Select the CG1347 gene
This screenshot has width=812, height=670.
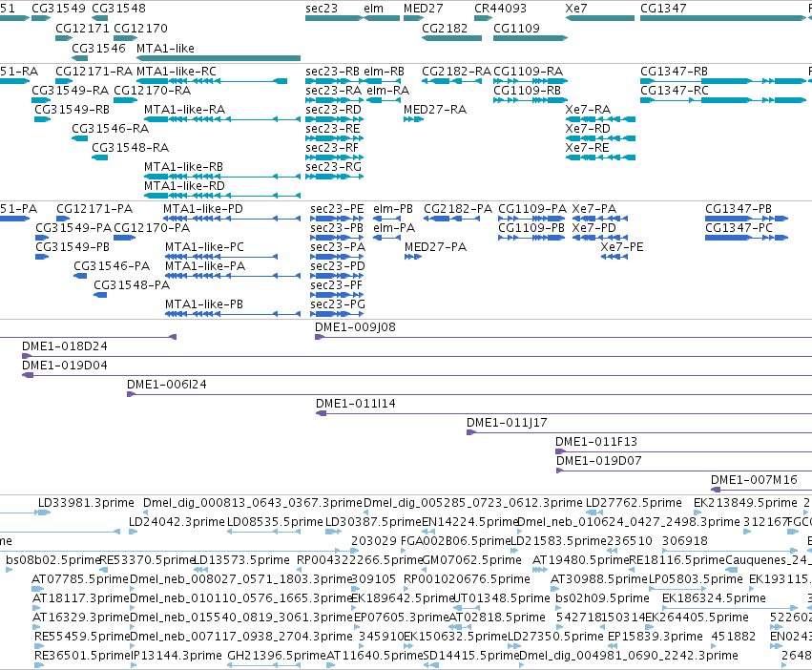[x=723, y=18]
